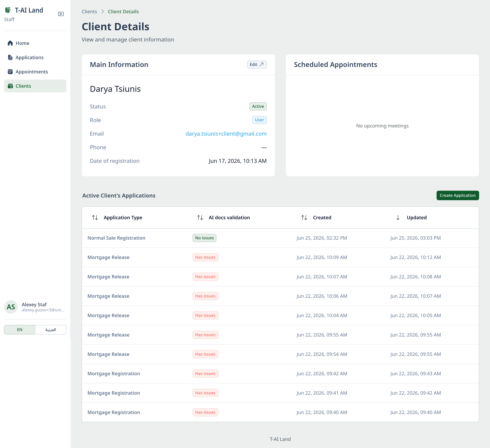Go to Clients breadcrumb link
Viewport: 490px width, 448px height.
(89, 12)
